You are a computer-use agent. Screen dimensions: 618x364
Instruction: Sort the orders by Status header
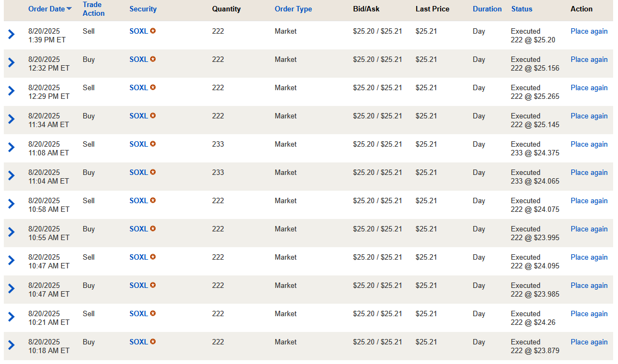pos(521,9)
